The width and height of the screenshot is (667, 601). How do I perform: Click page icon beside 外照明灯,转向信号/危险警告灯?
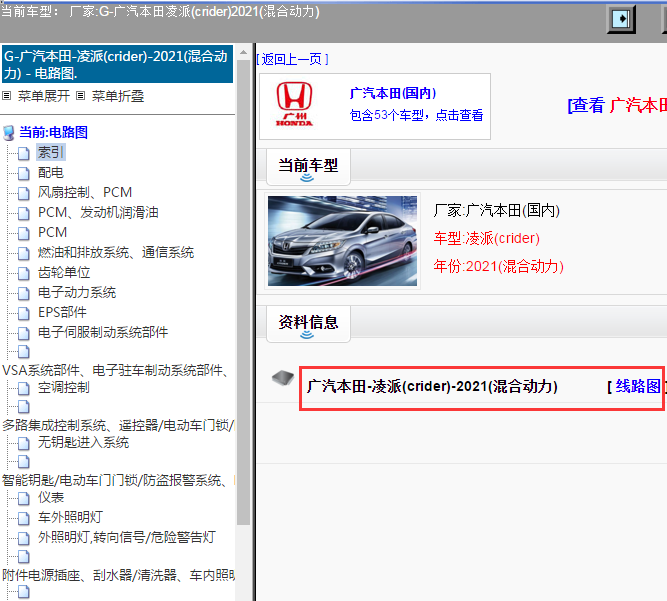tap(24, 538)
